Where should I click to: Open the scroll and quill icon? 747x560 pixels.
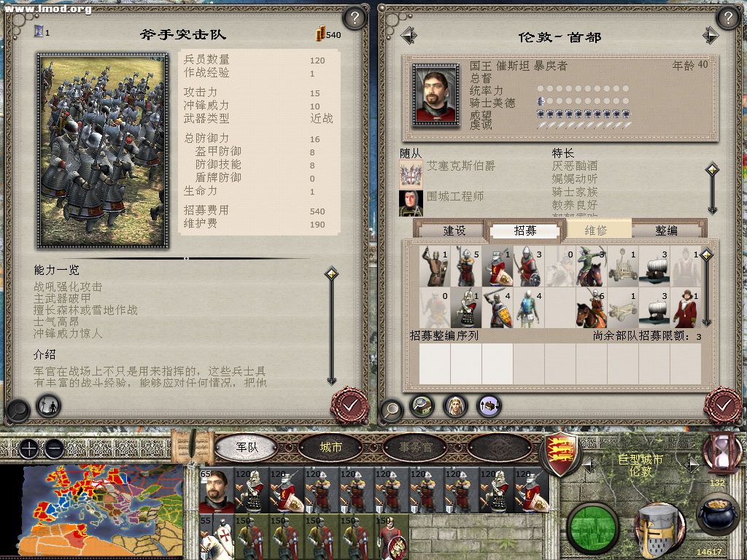point(193,447)
